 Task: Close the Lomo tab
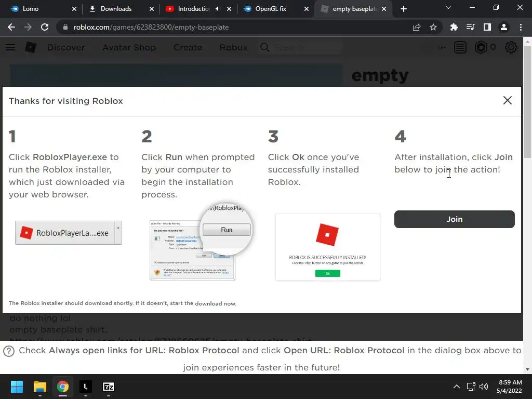coord(74,9)
